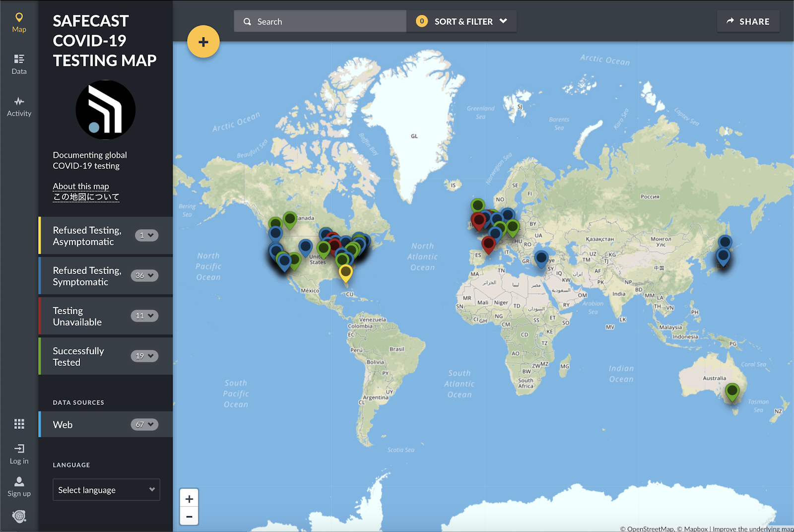Open the Sort & Filter dropdown

tap(462, 21)
